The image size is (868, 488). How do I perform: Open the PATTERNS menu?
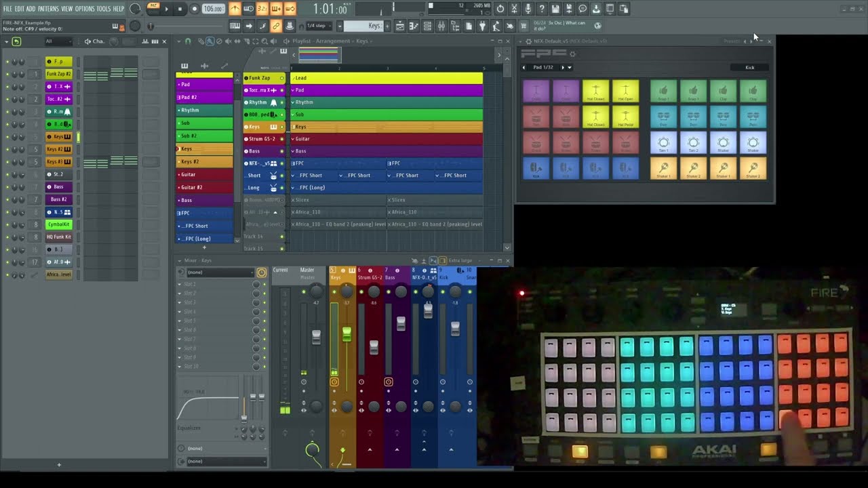[48, 9]
